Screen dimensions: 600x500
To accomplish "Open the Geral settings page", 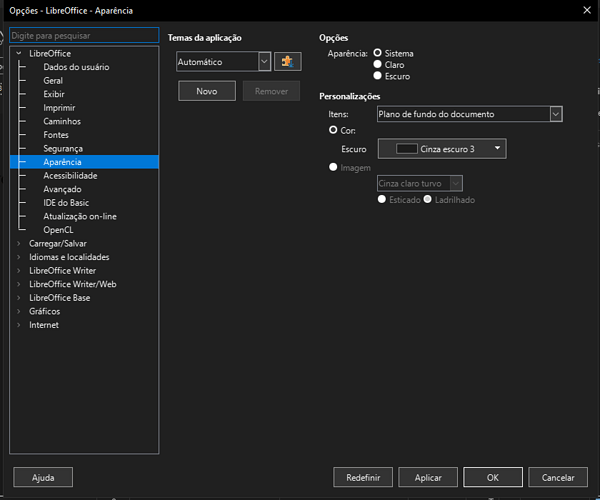I will (x=53, y=81).
